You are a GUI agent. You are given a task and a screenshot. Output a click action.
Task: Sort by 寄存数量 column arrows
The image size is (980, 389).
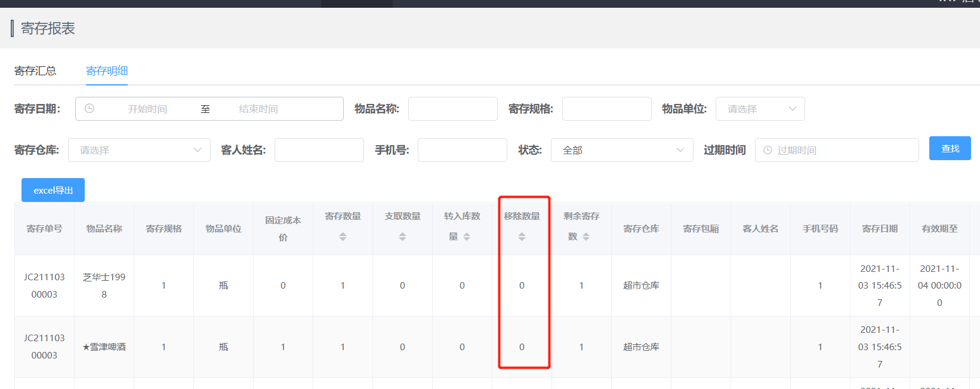coord(343,237)
